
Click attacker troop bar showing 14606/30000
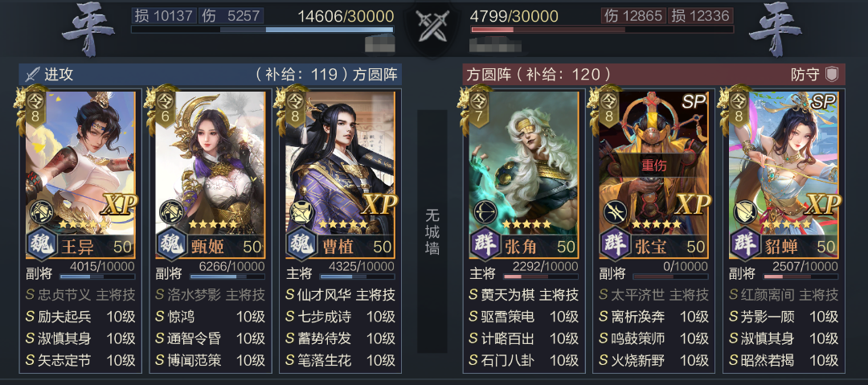pyautogui.click(x=262, y=30)
